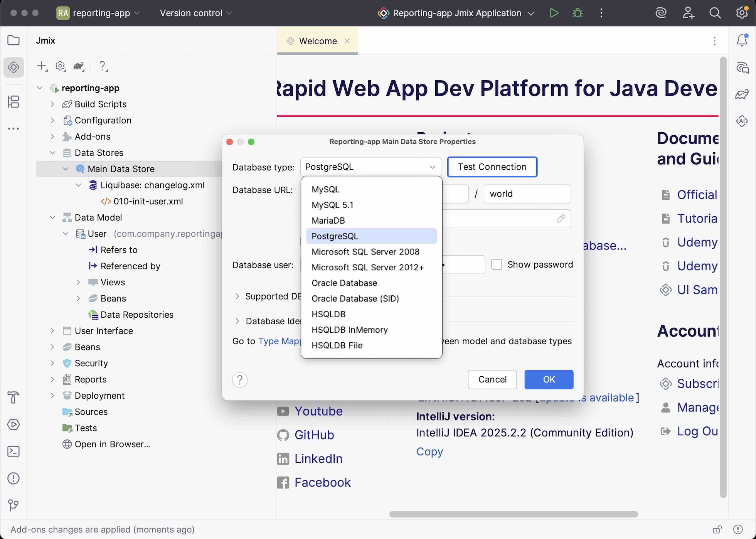Toggle the Show password checkbox

click(x=497, y=264)
